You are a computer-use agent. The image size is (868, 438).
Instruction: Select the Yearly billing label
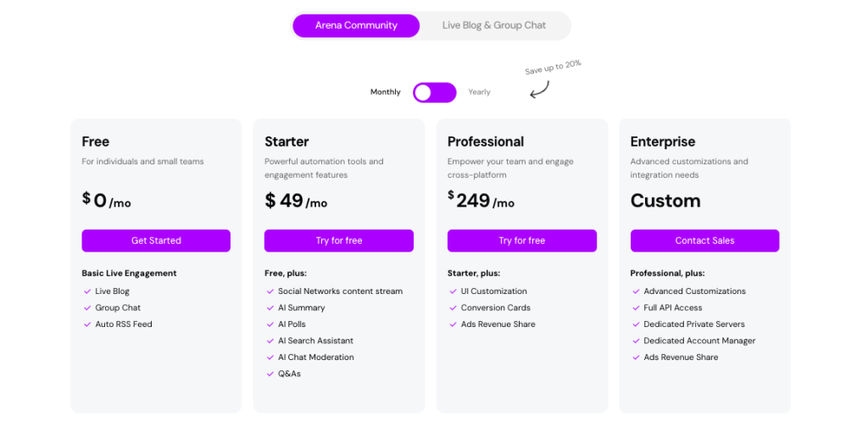tap(480, 92)
